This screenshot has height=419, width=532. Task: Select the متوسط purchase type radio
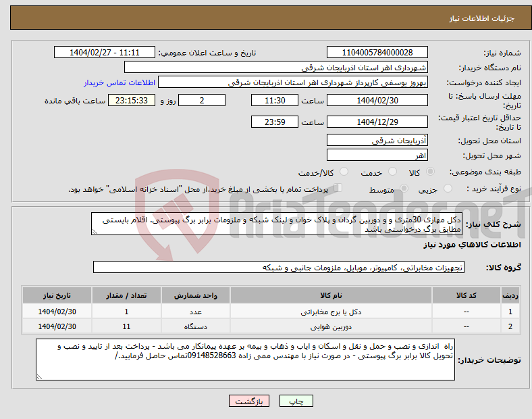404,189
